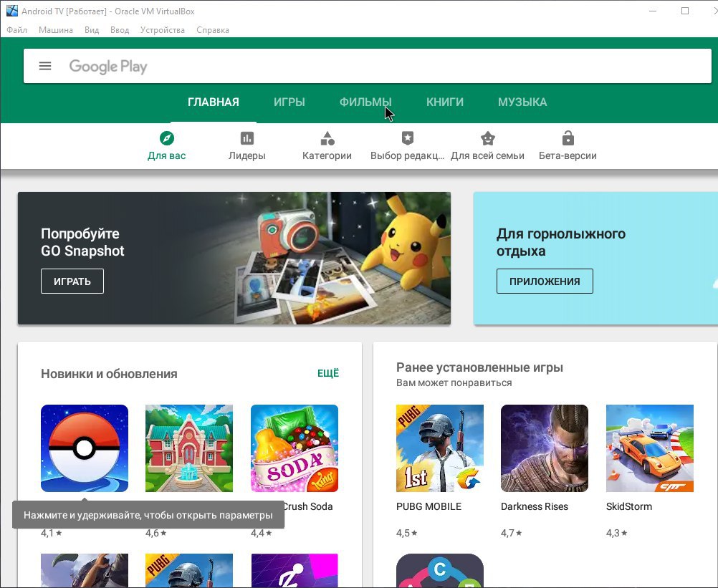Open the PUBG MOBILE app icon

tap(439, 448)
